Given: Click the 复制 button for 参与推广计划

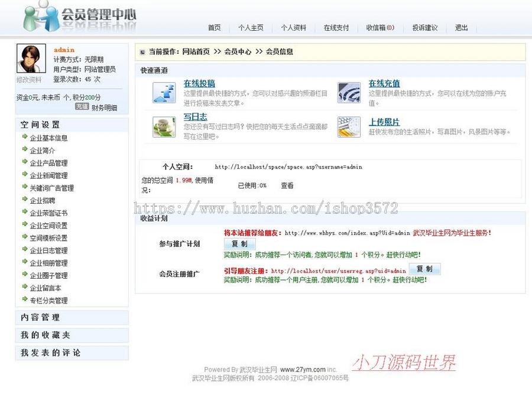Looking at the screenshot, I should coord(239,244).
